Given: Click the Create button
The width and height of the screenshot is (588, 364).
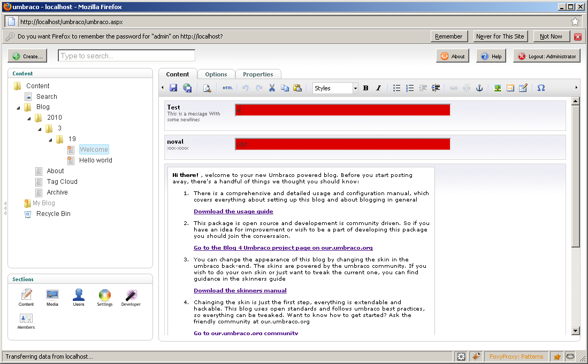Looking at the screenshot, I should point(27,56).
